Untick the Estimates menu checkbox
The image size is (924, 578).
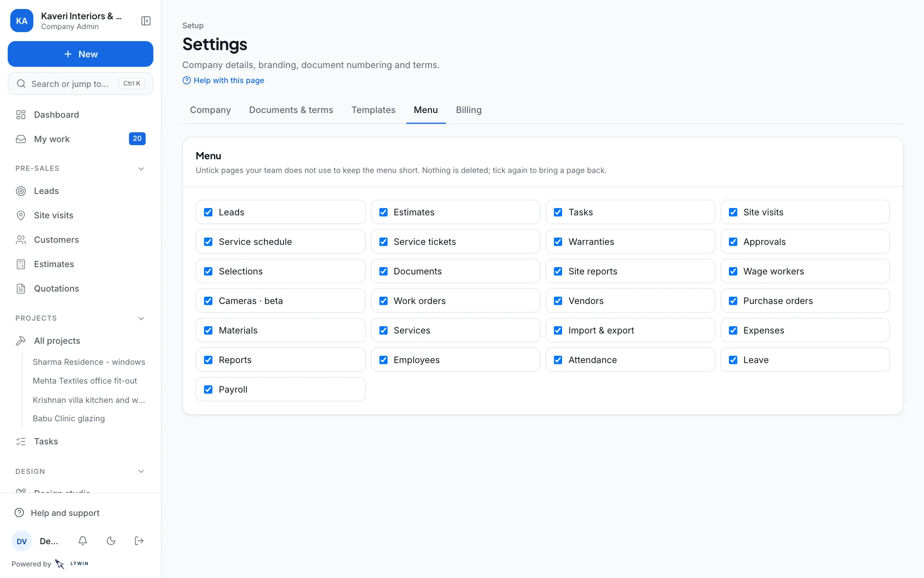[x=383, y=212]
